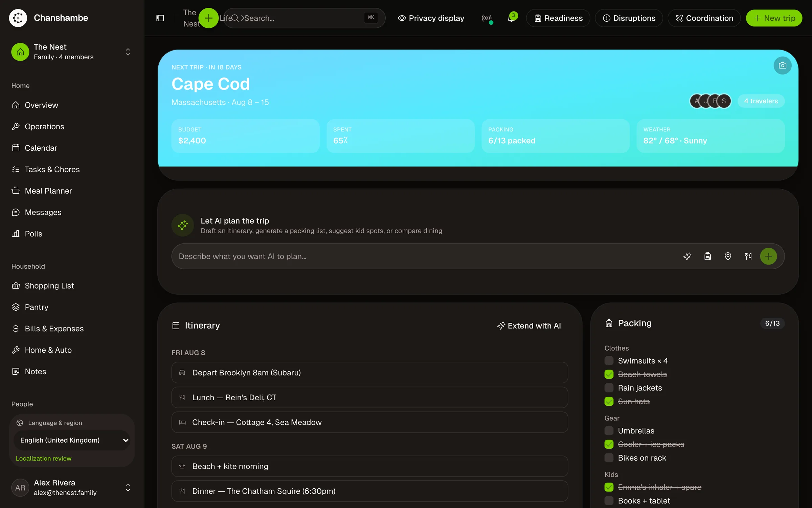Expand The Nest household switcher chevron
812x508 pixels.
point(128,52)
